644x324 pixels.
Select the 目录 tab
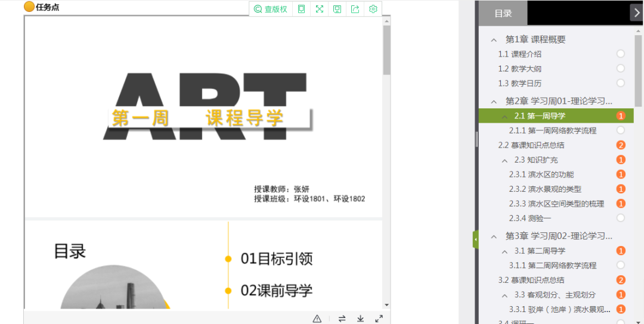tap(503, 13)
